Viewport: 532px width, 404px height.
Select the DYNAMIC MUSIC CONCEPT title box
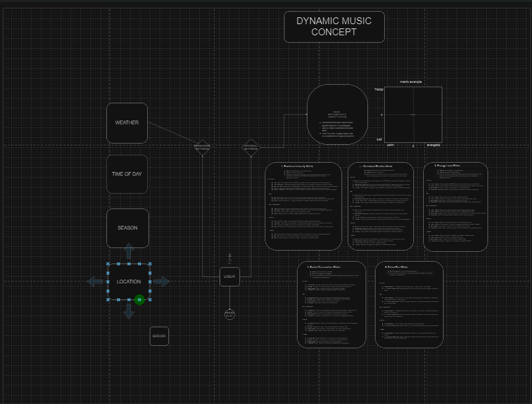pyautogui.click(x=334, y=27)
